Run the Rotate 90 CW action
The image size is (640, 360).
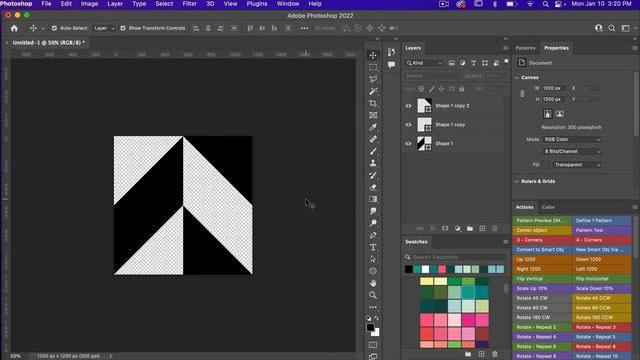coord(542,308)
